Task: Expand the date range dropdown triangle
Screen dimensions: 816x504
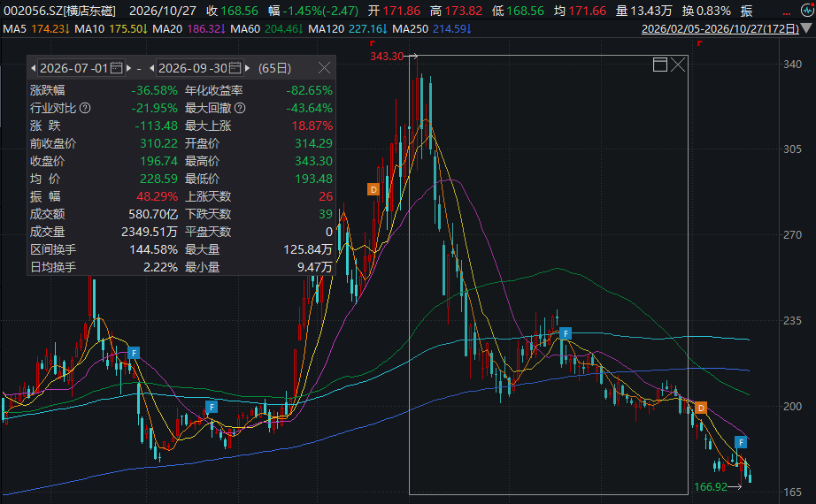Action: pos(806,28)
